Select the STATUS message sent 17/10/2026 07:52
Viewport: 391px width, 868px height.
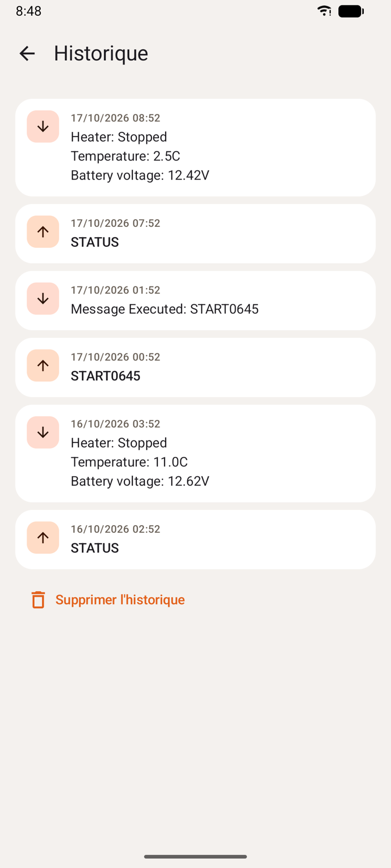(x=195, y=234)
